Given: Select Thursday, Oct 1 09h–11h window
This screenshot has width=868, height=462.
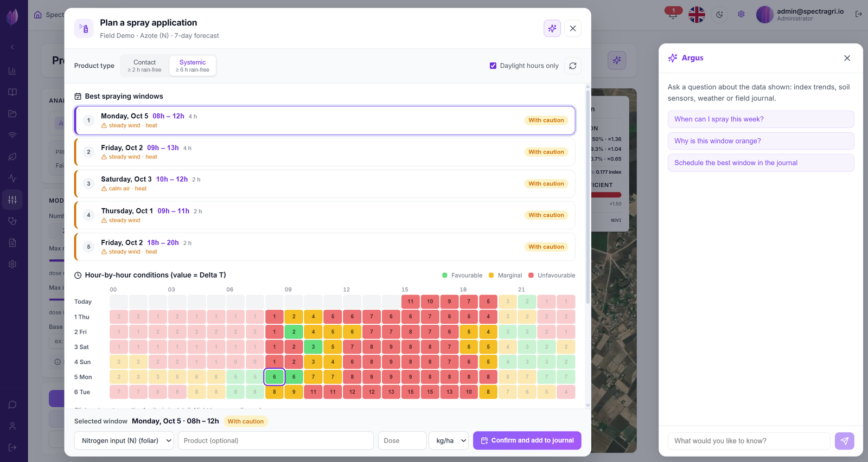Looking at the screenshot, I should (325, 215).
